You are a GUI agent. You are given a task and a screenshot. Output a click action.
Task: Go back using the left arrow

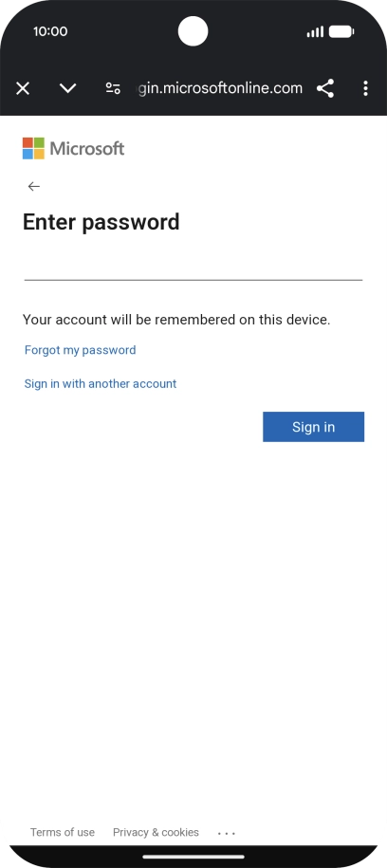tap(34, 187)
